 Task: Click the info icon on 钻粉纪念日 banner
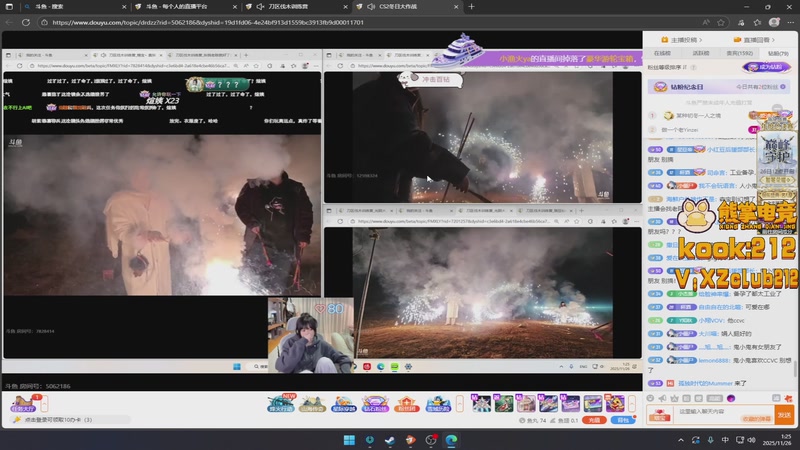click(x=783, y=87)
